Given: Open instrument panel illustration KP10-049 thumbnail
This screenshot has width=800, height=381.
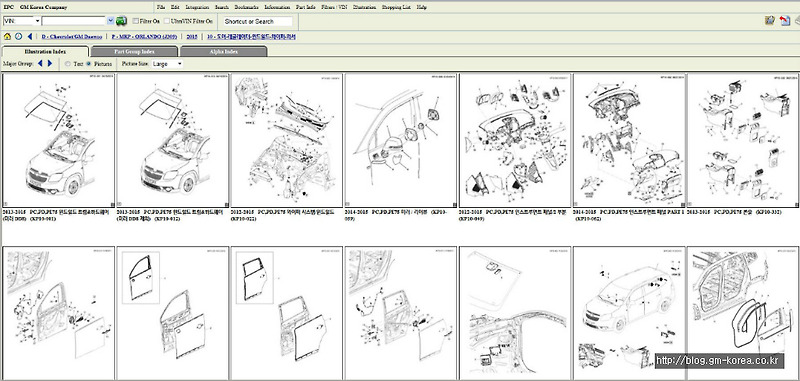Looking at the screenshot, I should tap(515, 140).
